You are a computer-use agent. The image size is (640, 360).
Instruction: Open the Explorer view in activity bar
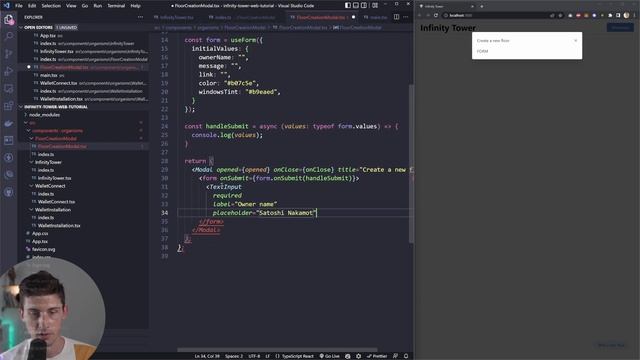[x=9, y=20]
